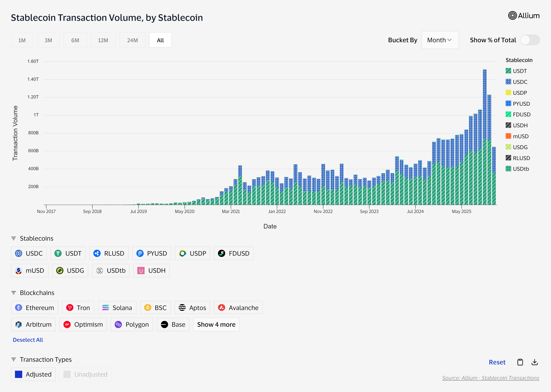Click the Blockchains filter icon
Screen dimensions: 551x392
coord(14,293)
